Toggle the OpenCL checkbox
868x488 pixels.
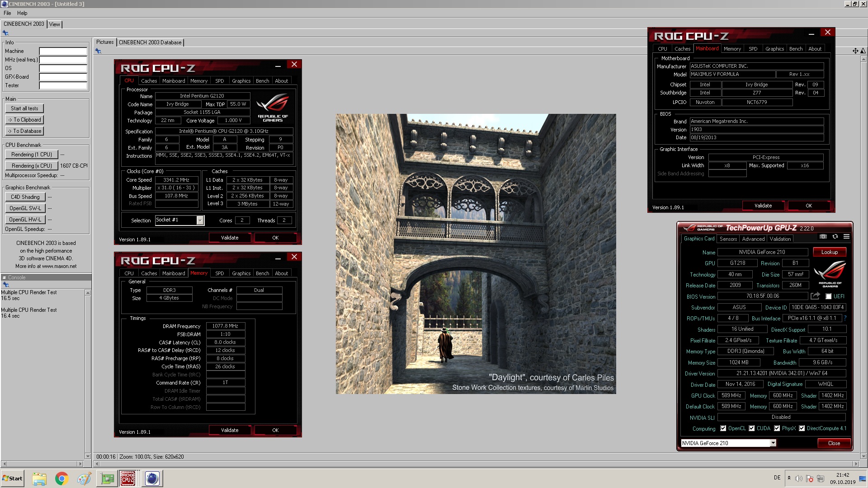pos(723,428)
